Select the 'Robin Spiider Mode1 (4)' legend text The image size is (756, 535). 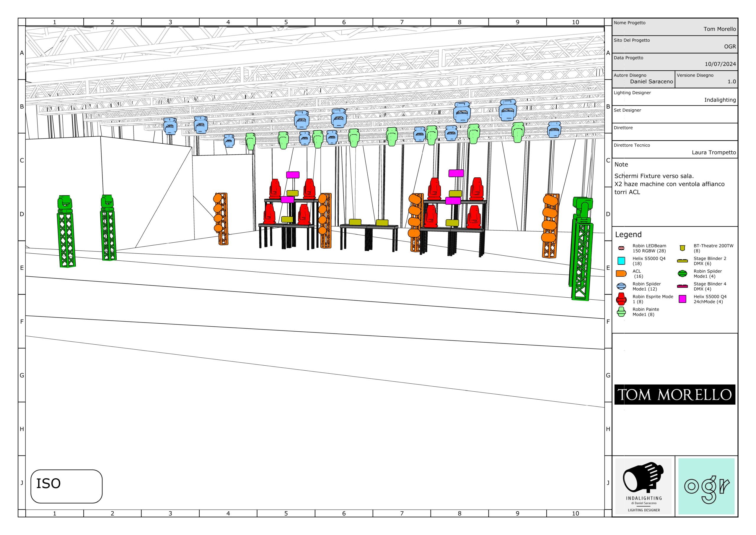coord(708,274)
